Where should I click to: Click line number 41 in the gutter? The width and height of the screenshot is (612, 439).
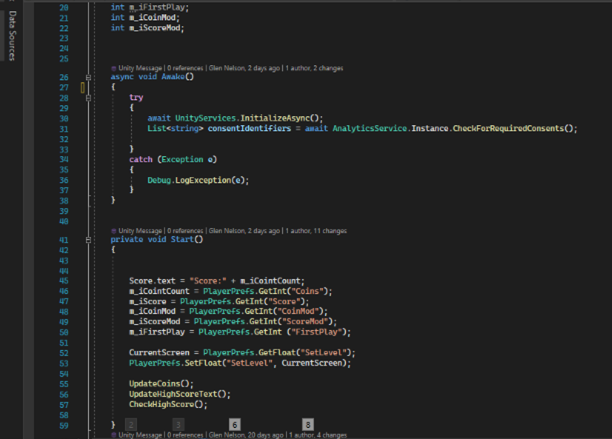point(64,240)
